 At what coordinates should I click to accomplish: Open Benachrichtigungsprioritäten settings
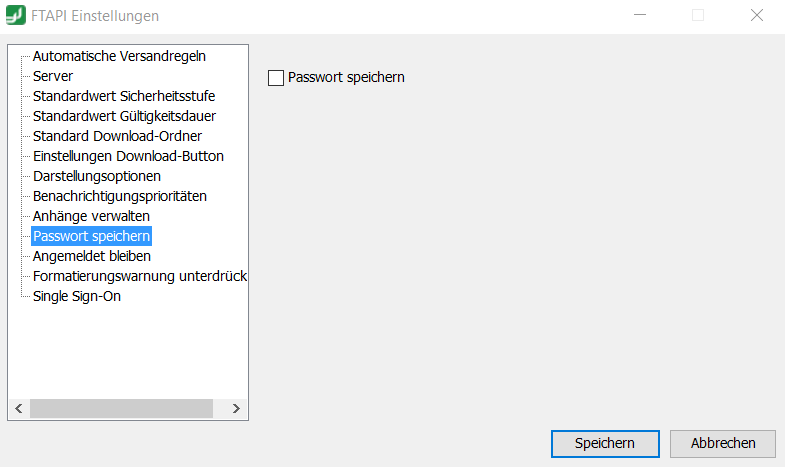point(120,196)
